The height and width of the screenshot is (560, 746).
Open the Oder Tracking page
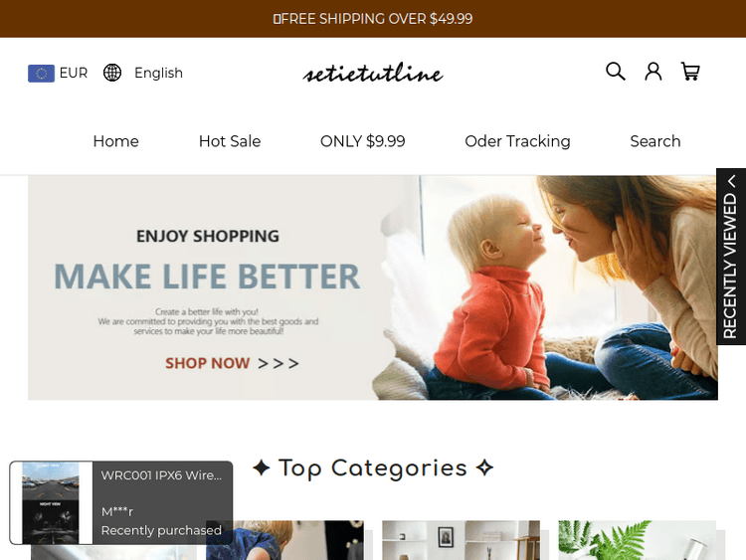[517, 141]
